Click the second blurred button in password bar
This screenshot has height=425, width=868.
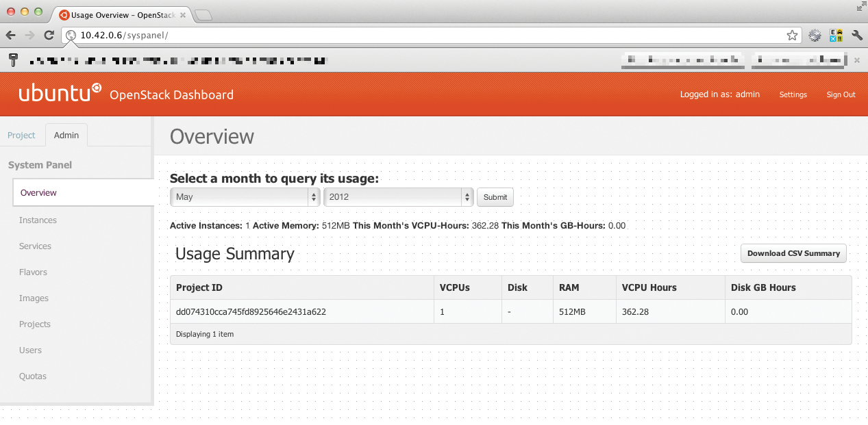[x=798, y=60]
